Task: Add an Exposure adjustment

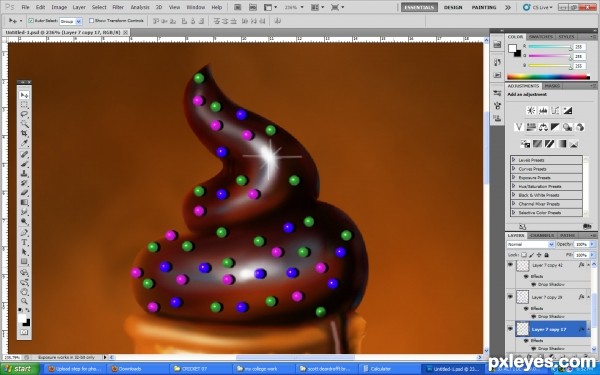Action: [x=568, y=111]
